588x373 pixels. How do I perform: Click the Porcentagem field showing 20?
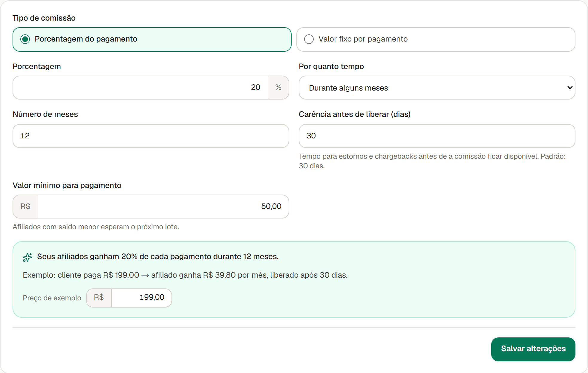point(140,88)
